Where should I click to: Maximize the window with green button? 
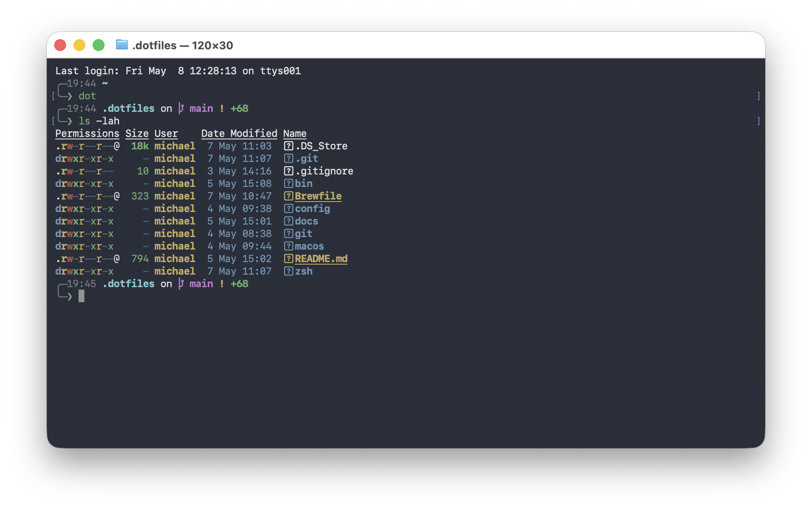pyautogui.click(x=99, y=45)
